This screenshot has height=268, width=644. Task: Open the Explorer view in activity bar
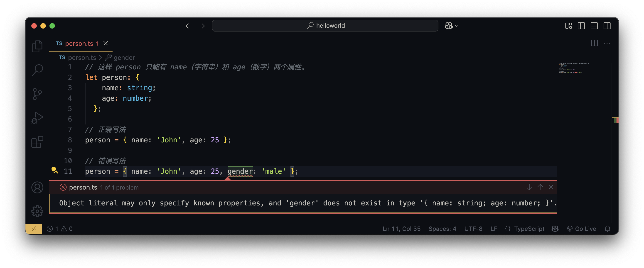[37, 46]
